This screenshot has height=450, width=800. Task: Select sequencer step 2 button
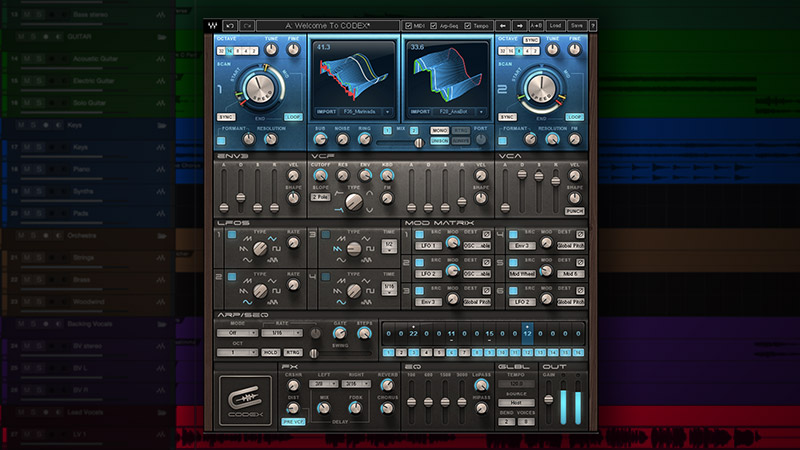coord(401,353)
